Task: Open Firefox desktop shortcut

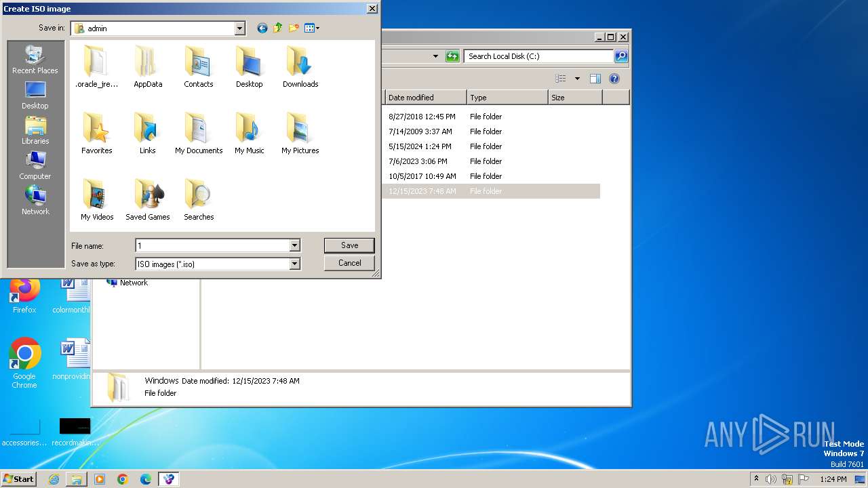Action: point(24,296)
